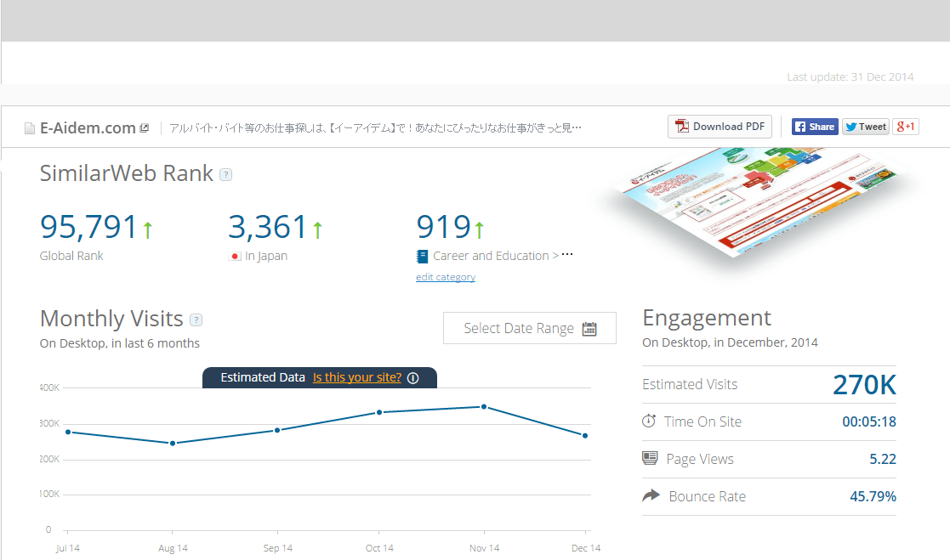Click the Page Views icon
Screen dimensions: 950x560
[x=650, y=458]
